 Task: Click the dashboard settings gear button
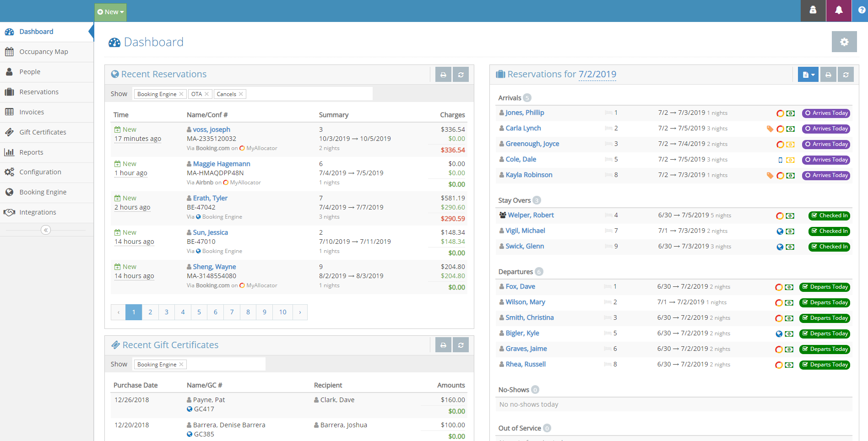pyautogui.click(x=844, y=42)
